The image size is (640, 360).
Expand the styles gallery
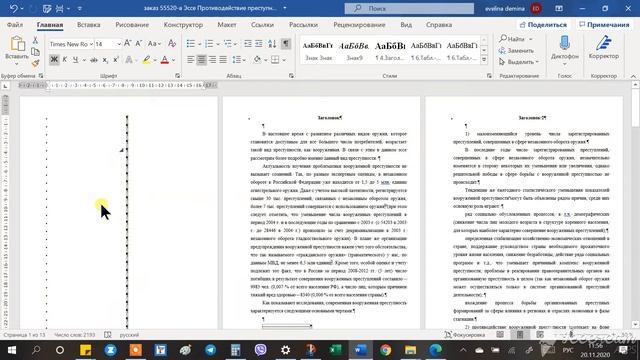click(x=484, y=60)
